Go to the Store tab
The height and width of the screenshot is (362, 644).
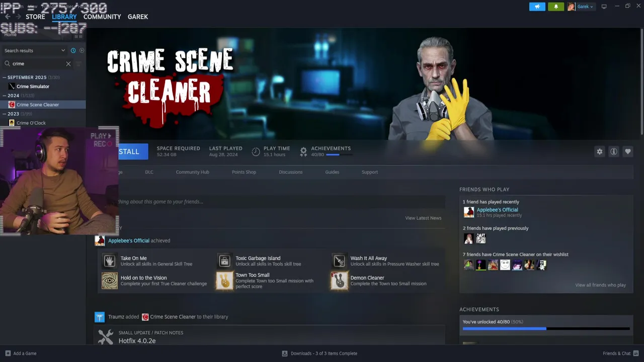tap(35, 17)
